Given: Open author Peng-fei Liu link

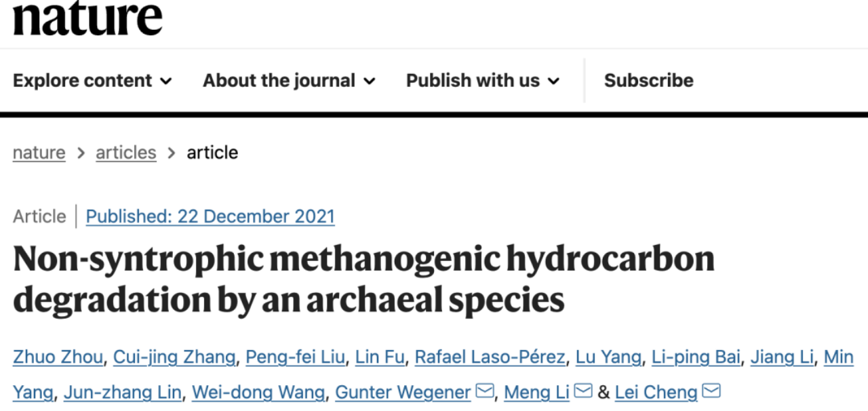Looking at the screenshot, I should pos(295,357).
